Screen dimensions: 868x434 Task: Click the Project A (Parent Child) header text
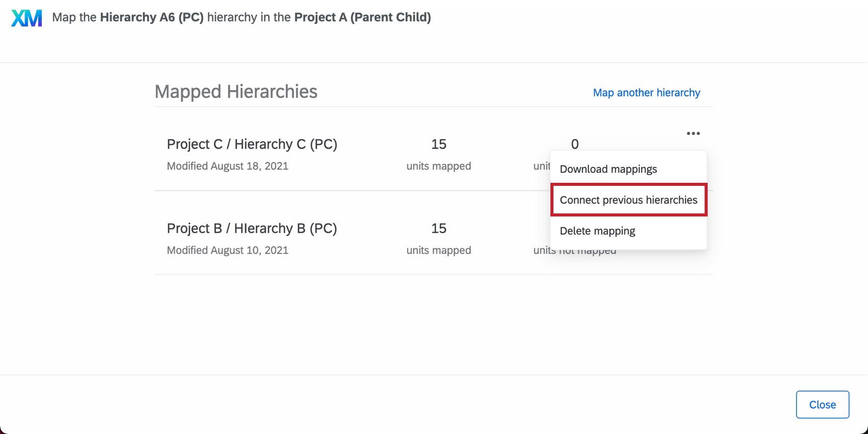coord(363,17)
